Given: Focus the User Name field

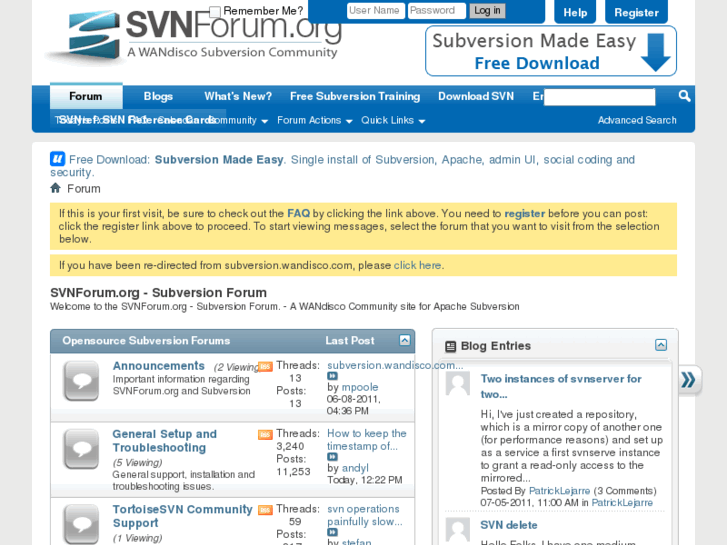Looking at the screenshot, I should (376, 10).
